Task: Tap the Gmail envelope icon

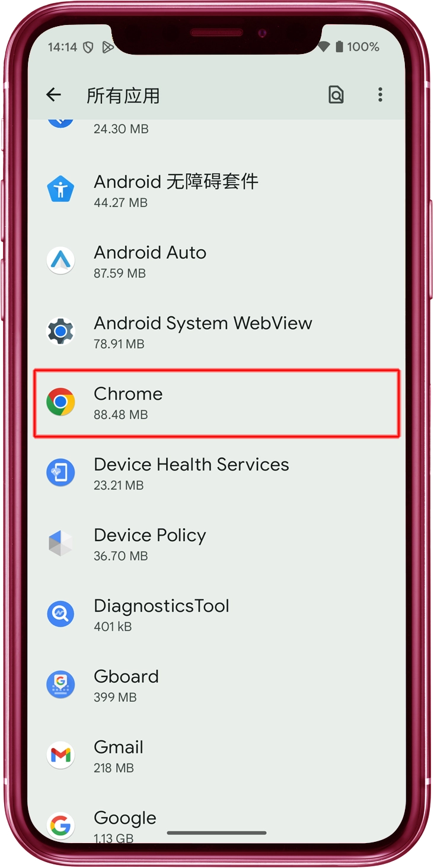Action: [61, 755]
